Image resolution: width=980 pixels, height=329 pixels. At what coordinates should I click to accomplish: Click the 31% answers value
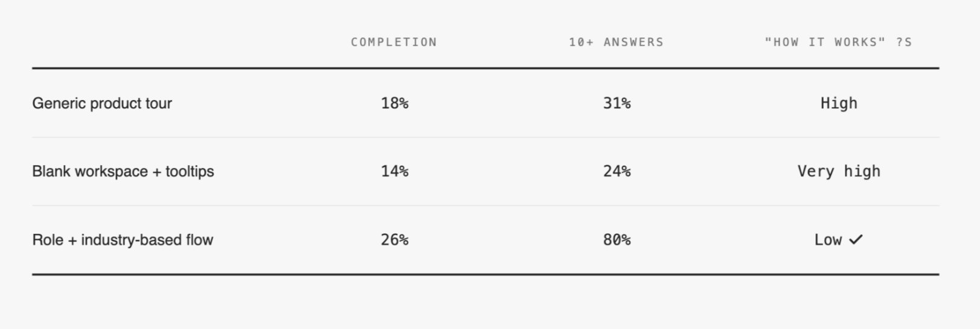617,104
